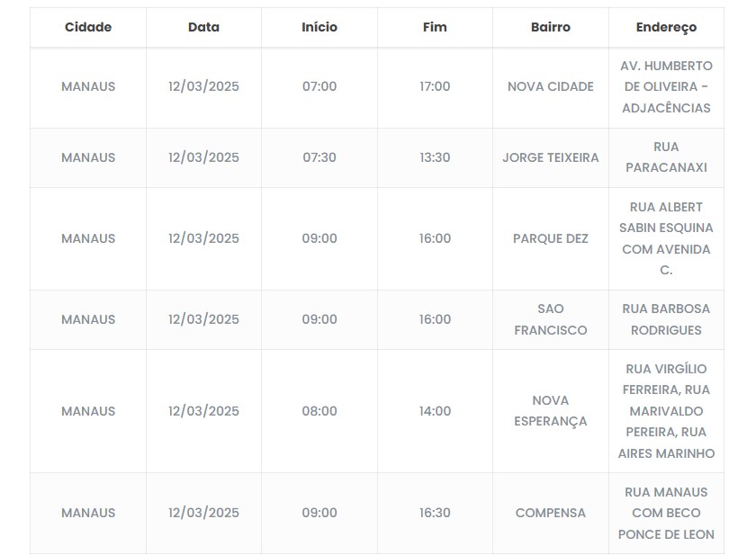Select the Bairro column header
Viewport: 756px width, 555px height.
click(x=550, y=27)
